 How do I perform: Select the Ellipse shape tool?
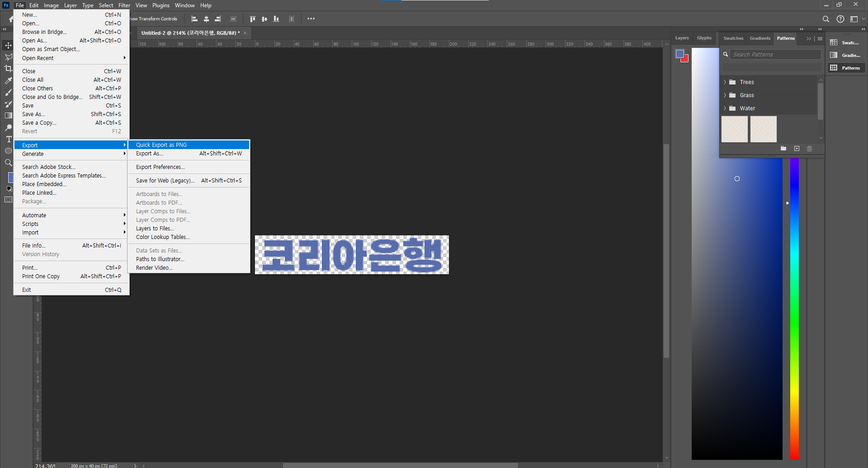click(8, 151)
